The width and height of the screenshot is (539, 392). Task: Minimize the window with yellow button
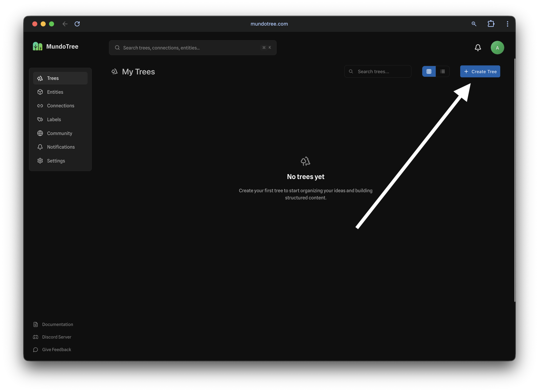click(x=43, y=24)
